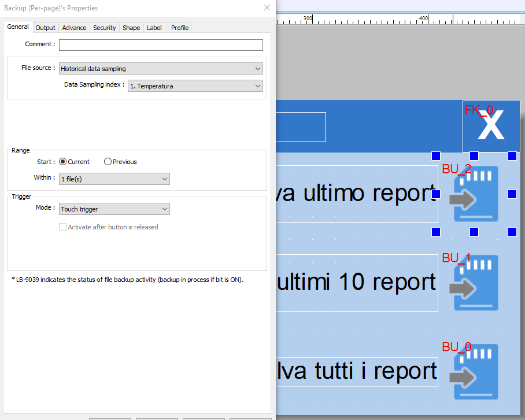The width and height of the screenshot is (525, 420).
Task: Select the Previous start radio button
Action: click(108, 162)
